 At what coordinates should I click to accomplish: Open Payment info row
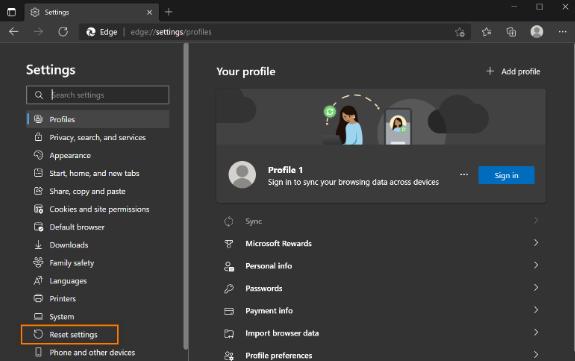[x=381, y=311]
